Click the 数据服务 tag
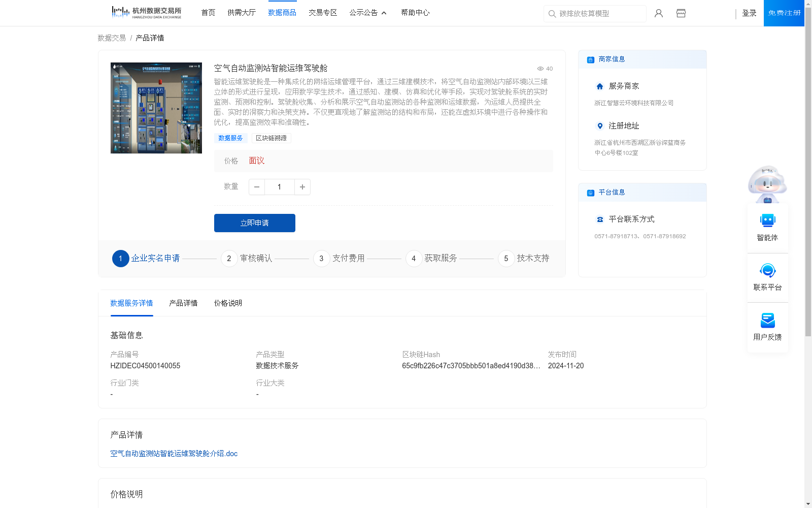The image size is (812, 508). pyautogui.click(x=230, y=138)
